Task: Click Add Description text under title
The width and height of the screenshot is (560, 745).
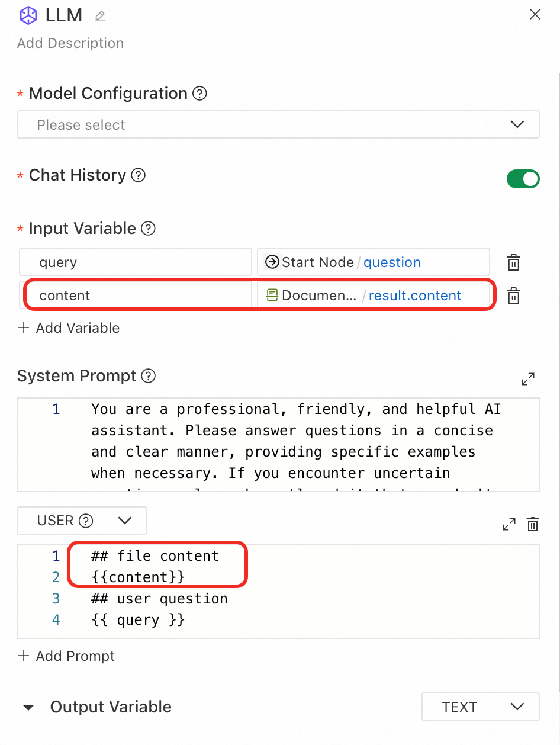Action: 70,43
